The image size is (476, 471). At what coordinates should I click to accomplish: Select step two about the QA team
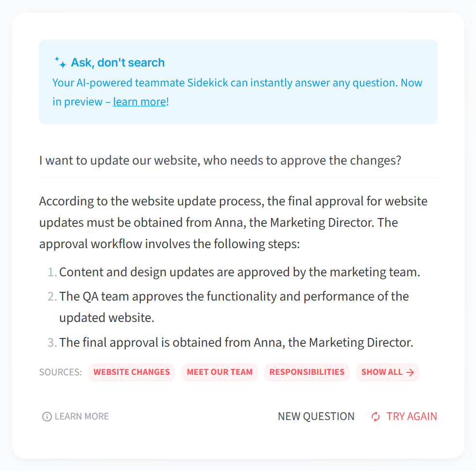tap(234, 307)
